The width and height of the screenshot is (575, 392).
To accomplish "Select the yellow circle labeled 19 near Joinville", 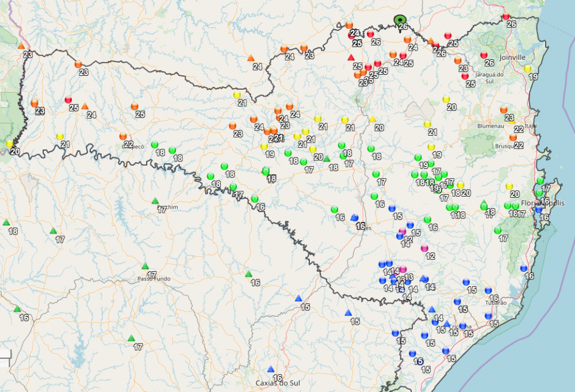I will (x=527, y=69).
